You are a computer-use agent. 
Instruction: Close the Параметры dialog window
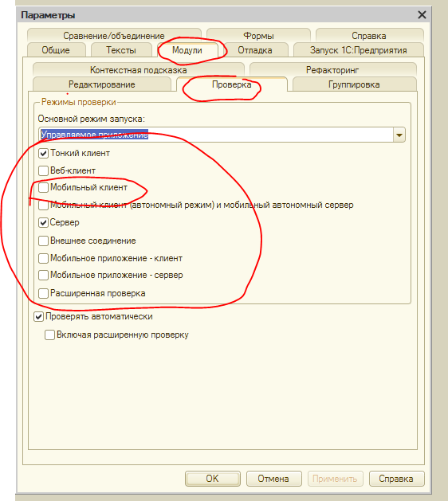pos(422,14)
